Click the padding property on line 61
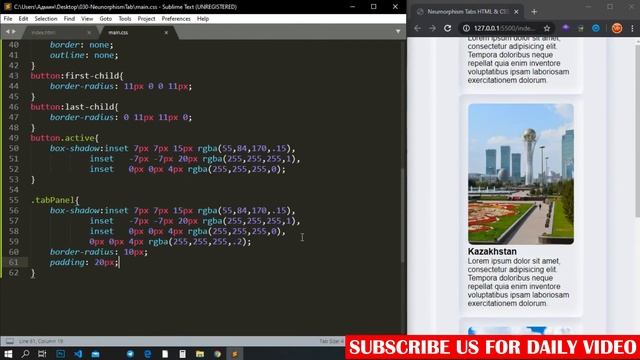640x360 pixels. point(67,262)
